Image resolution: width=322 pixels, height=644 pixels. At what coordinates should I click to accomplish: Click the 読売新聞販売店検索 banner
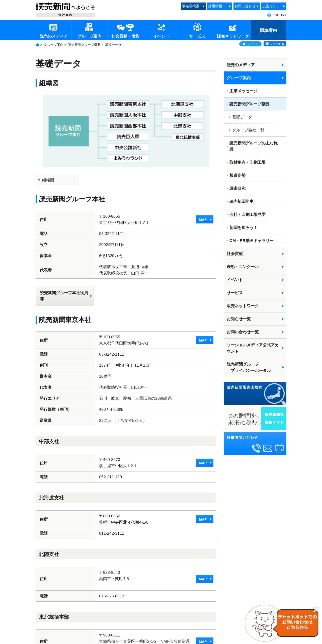255,393
